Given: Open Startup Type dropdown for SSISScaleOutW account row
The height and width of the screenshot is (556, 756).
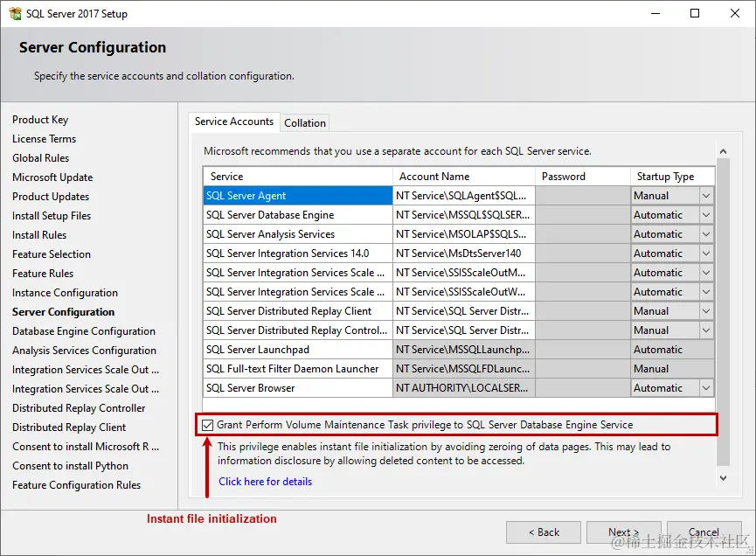Looking at the screenshot, I should 706,292.
